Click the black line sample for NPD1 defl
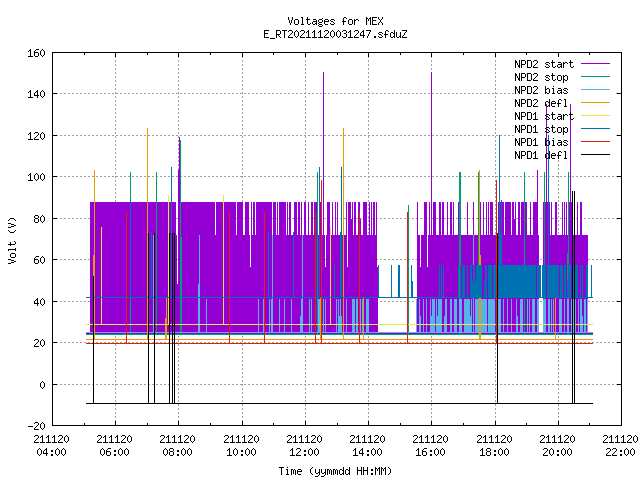640x480 pixels. pyautogui.click(x=595, y=155)
